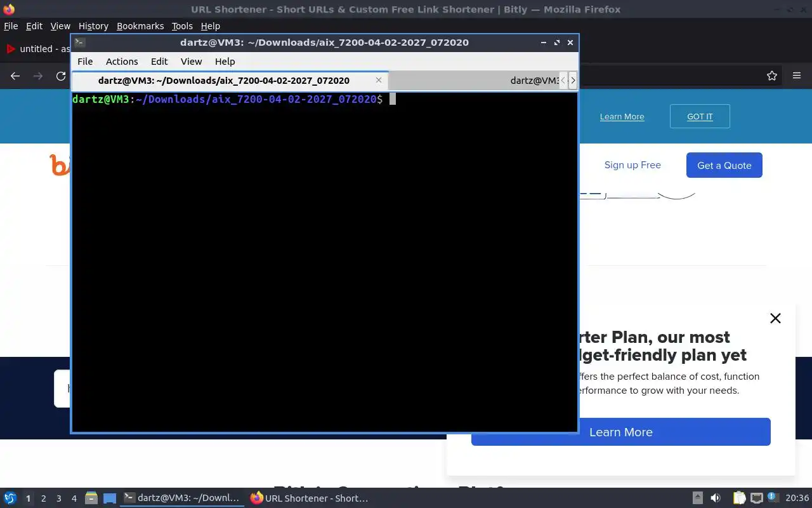Go forward in Firefox
The width and height of the screenshot is (812, 508).
pos(38,76)
